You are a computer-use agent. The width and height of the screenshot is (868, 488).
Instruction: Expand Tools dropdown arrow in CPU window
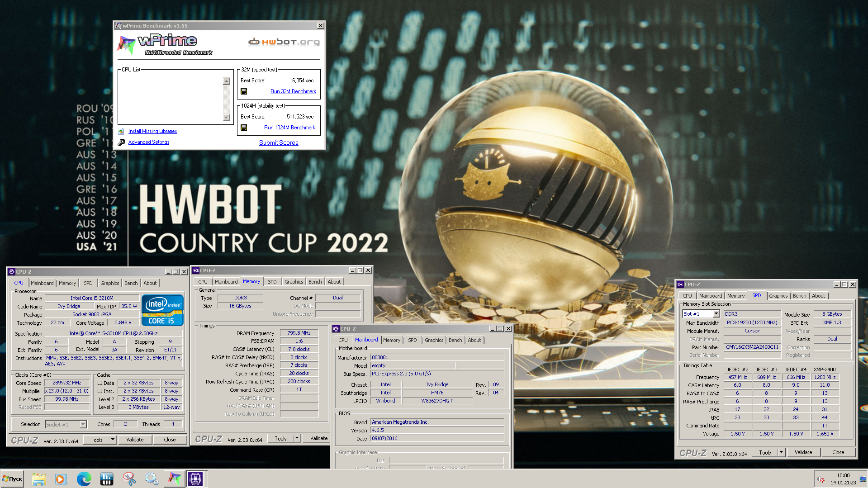113,440
